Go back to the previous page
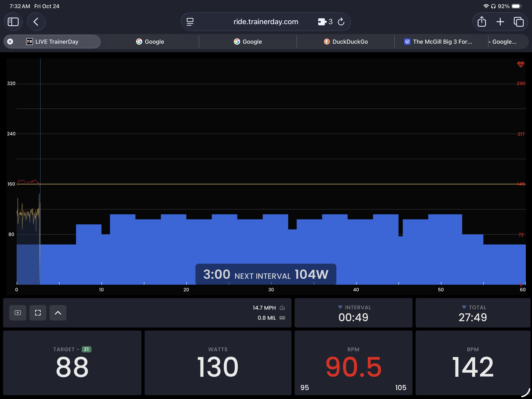Image resolution: width=532 pixels, height=399 pixels. 36,22
